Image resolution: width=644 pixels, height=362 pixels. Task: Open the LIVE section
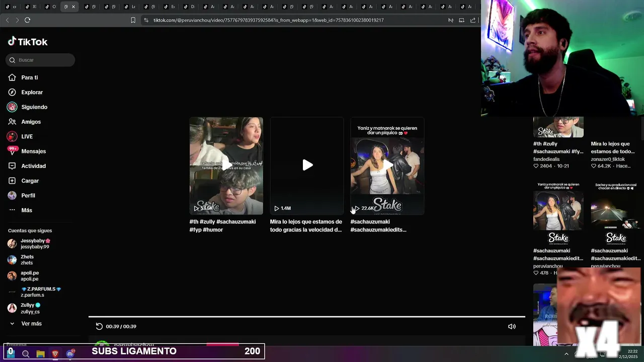click(27, 136)
